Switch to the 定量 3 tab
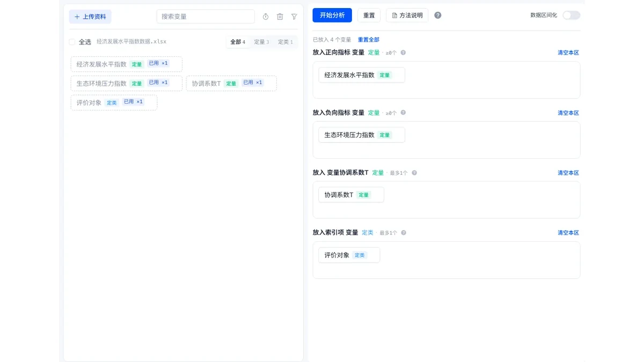 coord(261,42)
